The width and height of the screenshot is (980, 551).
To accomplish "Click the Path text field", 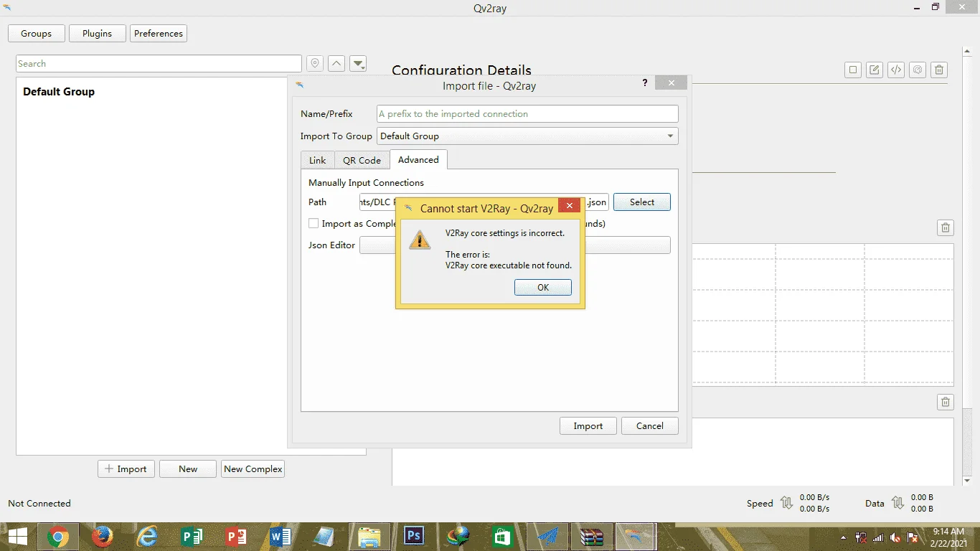I will point(484,202).
